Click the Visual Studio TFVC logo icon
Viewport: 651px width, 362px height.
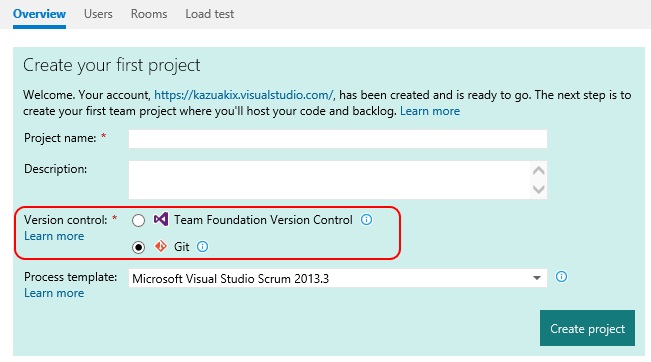point(161,219)
